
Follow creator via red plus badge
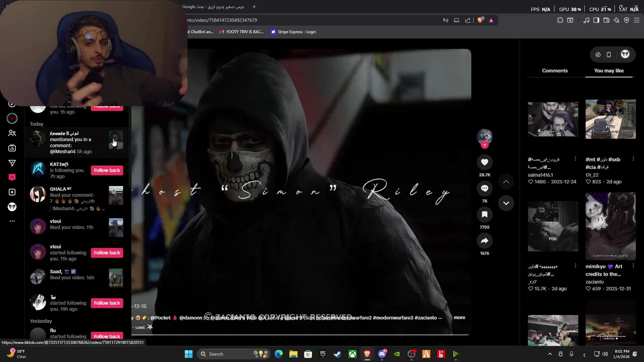click(485, 145)
